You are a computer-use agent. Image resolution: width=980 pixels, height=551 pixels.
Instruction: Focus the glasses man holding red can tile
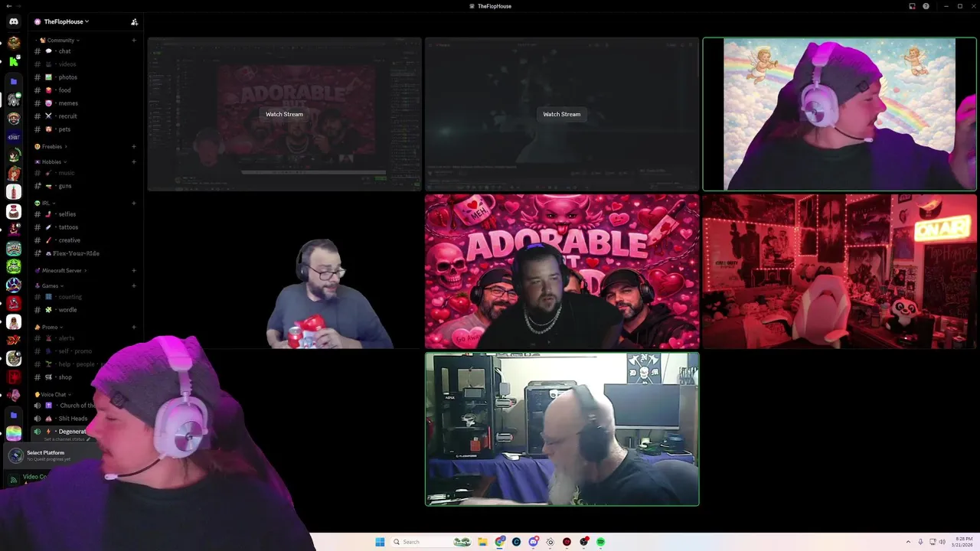coord(284,272)
